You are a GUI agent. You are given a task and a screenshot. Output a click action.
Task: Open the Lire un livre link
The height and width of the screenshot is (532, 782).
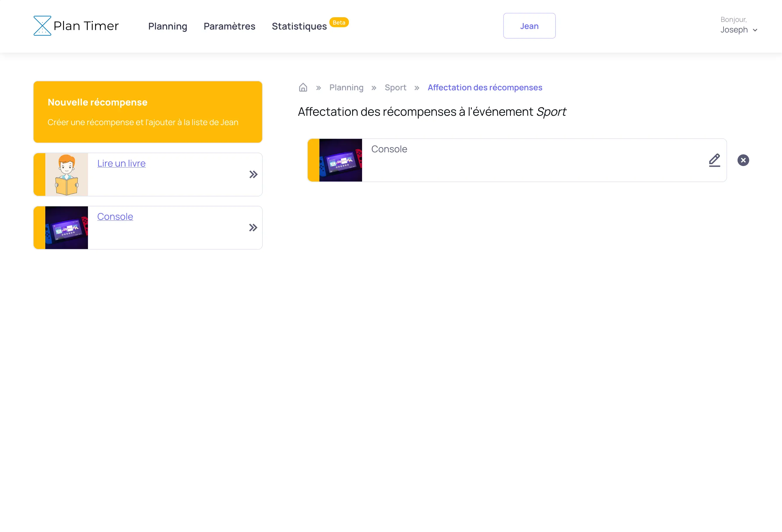[121, 163]
